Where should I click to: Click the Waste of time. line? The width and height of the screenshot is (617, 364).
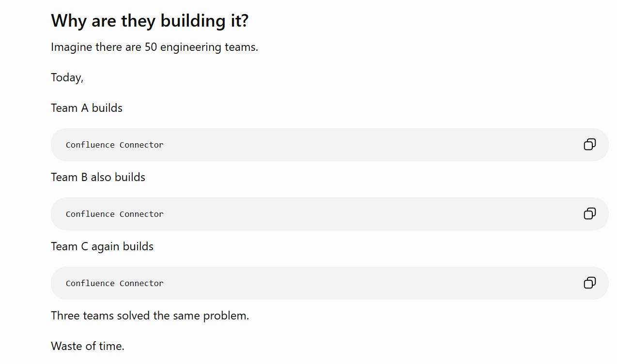88,346
